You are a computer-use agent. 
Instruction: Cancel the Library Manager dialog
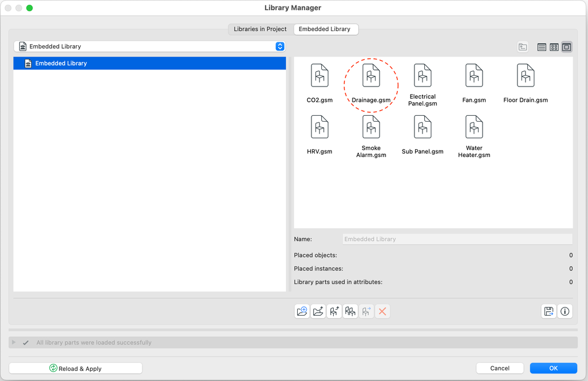click(499, 367)
